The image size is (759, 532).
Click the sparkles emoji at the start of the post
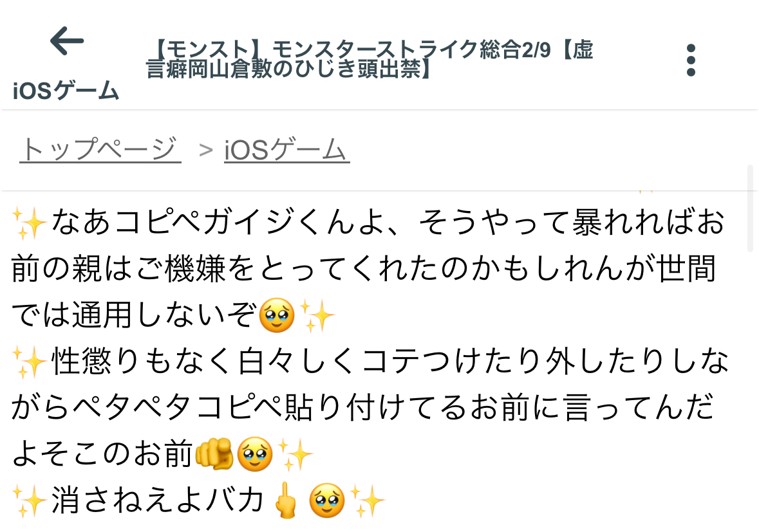click(29, 223)
